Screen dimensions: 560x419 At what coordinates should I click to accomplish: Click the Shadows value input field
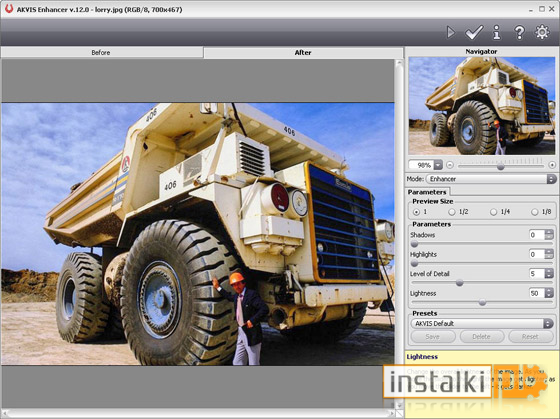coord(537,235)
